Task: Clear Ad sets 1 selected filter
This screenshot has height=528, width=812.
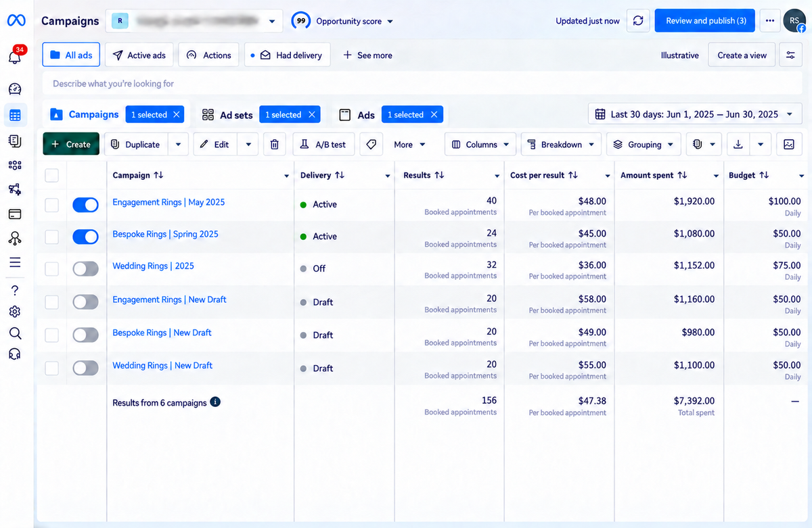Action: click(312, 115)
